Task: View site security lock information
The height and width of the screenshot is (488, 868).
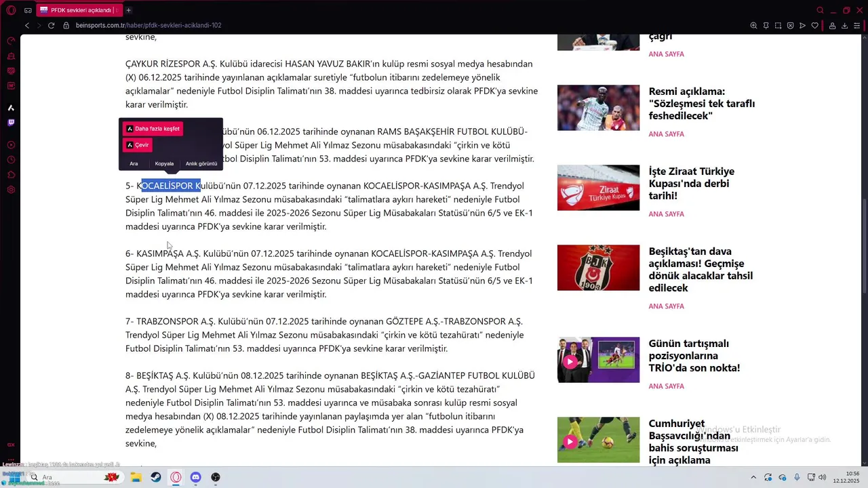Action: click(x=66, y=25)
